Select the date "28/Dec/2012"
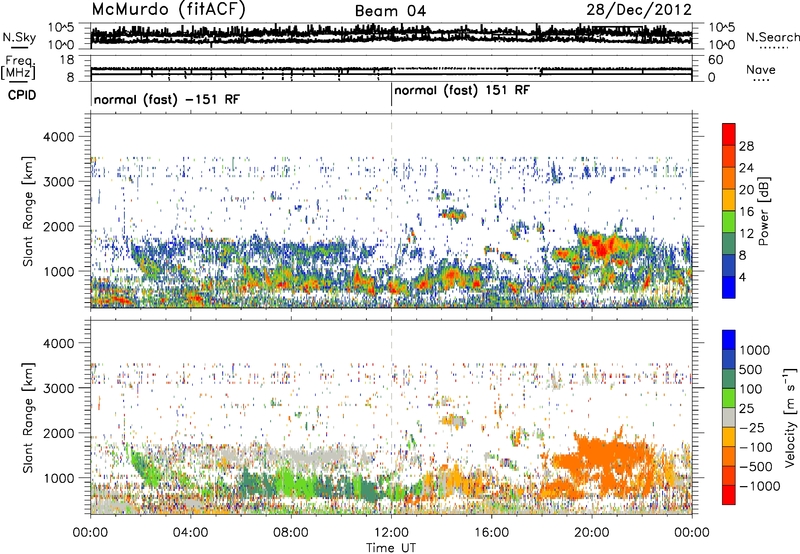Viewport: 800px width, 554px height. pos(639,10)
